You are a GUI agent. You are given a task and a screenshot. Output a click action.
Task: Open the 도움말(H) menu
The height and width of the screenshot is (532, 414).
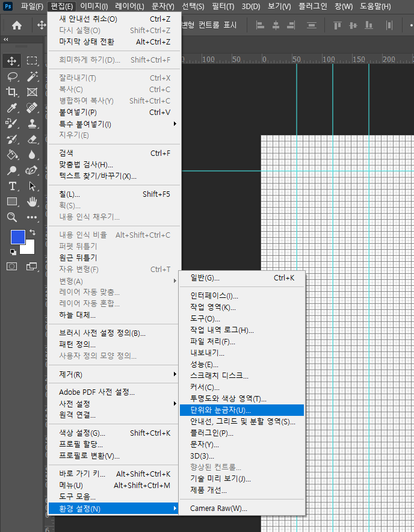click(x=375, y=6)
